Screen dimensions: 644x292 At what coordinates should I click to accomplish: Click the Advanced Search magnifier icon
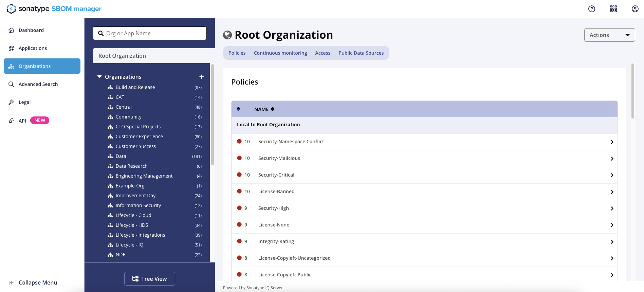[x=11, y=84]
